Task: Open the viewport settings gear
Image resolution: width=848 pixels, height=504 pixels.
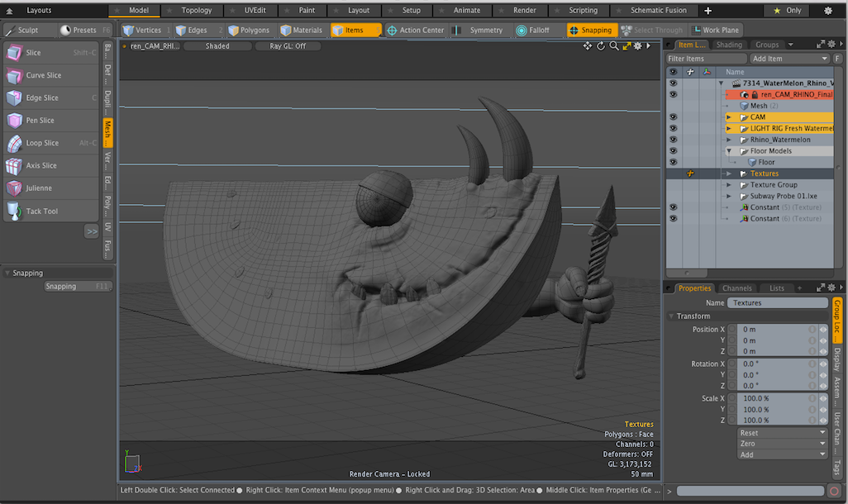Action: click(x=638, y=46)
